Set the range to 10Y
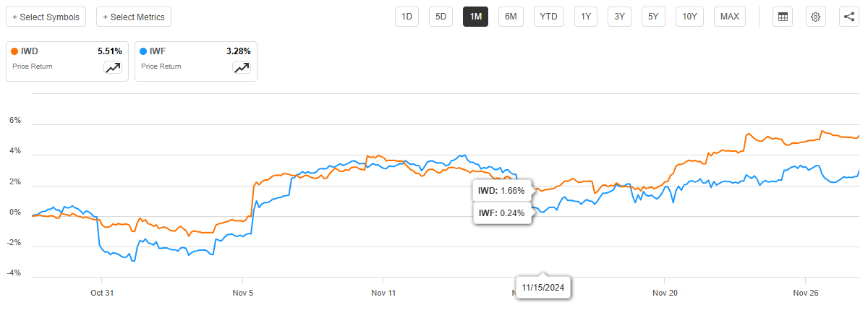This screenshot has width=868, height=313. [x=689, y=17]
